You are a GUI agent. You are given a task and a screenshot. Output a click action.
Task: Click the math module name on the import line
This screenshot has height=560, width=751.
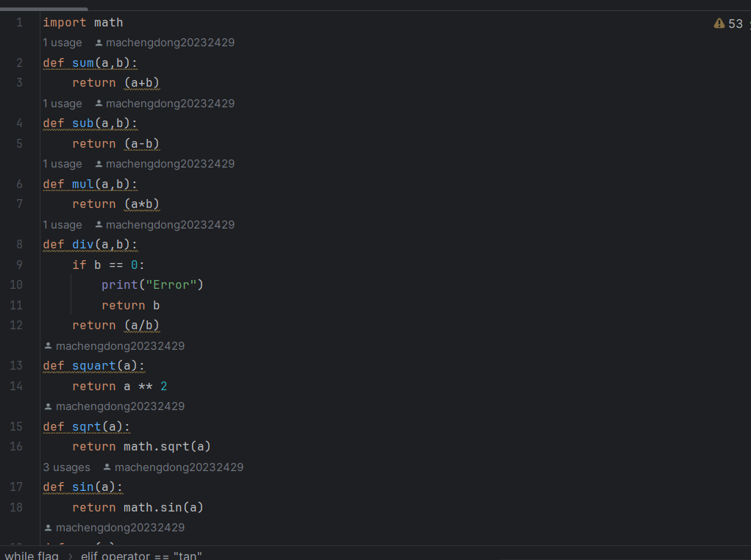[x=108, y=23]
